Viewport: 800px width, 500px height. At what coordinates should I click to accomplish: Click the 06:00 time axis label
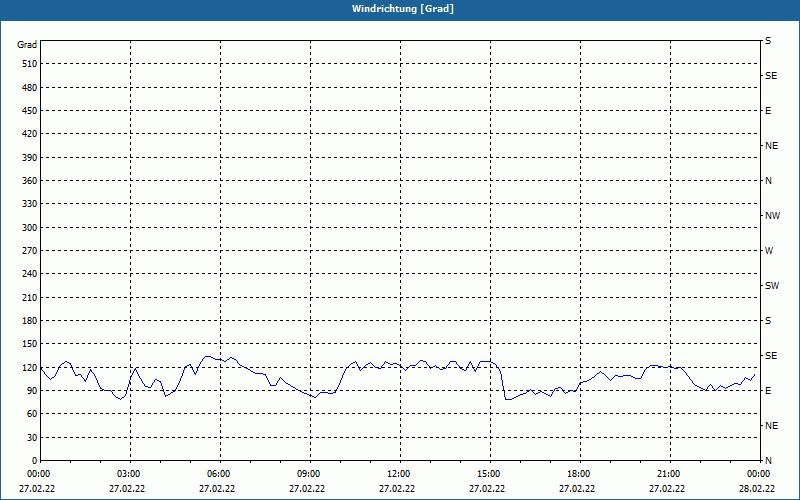[x=220, y=474]
